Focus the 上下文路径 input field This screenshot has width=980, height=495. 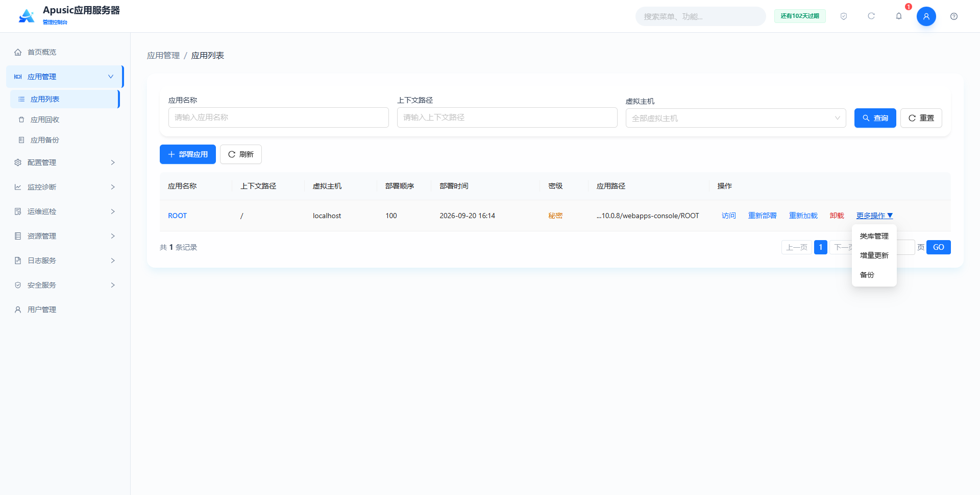tap(507, 117)
